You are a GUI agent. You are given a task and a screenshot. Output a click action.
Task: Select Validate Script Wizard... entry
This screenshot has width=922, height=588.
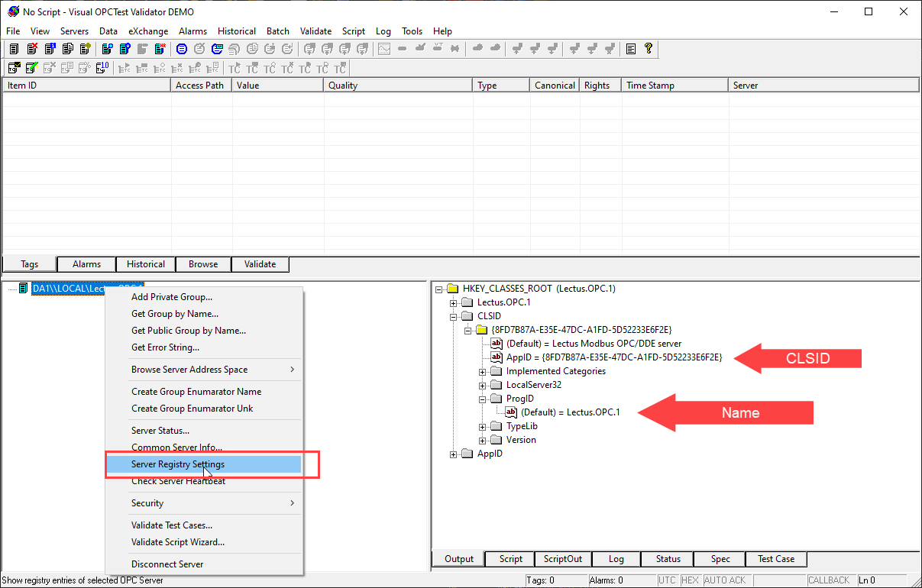[x=204, y=542]
